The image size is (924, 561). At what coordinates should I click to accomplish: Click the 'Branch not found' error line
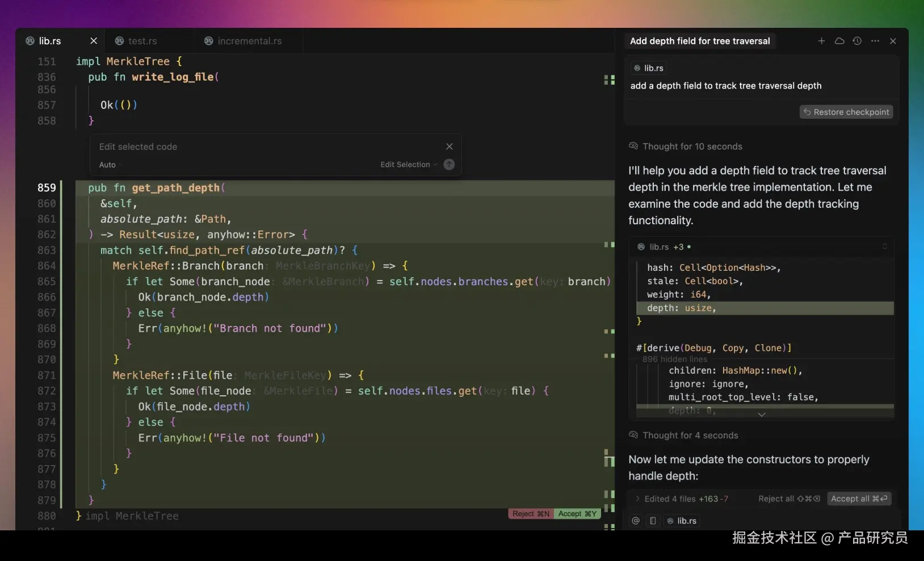point(238,328)
